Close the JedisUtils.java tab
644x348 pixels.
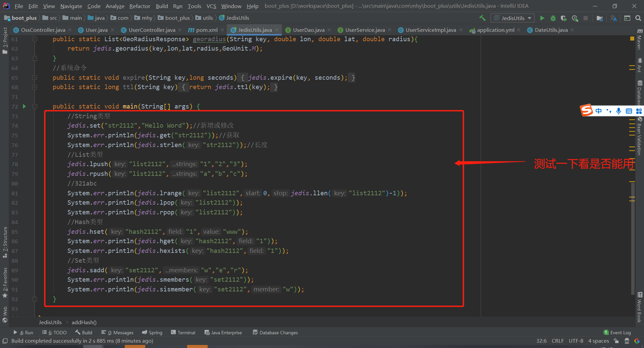click(277, 30)
